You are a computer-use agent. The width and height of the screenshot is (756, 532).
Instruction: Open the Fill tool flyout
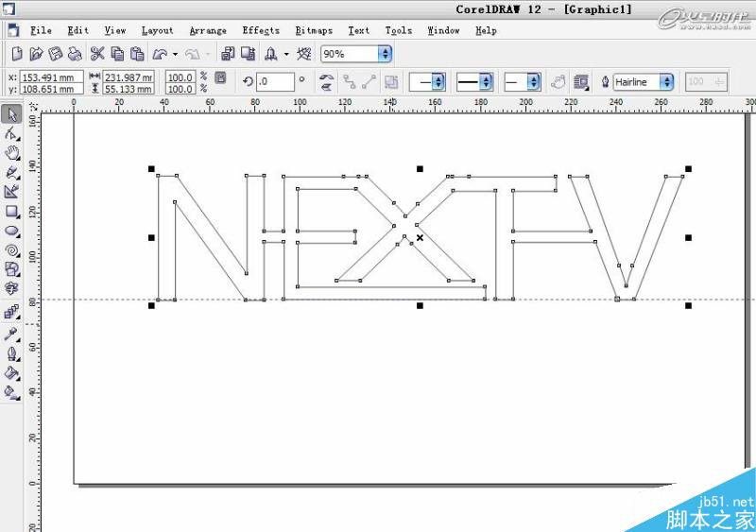[x=11, y=373]
